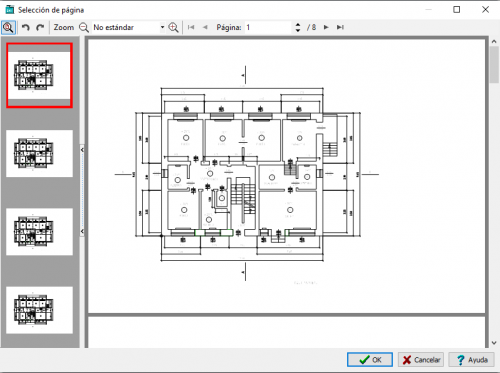The image size is (500, 373).
Task: Activate the zoom window magnifier tool
Action: pos(8,27)
